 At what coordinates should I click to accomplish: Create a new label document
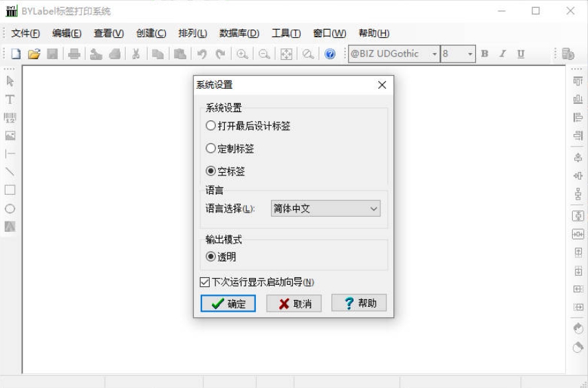[x=16, y=54]
